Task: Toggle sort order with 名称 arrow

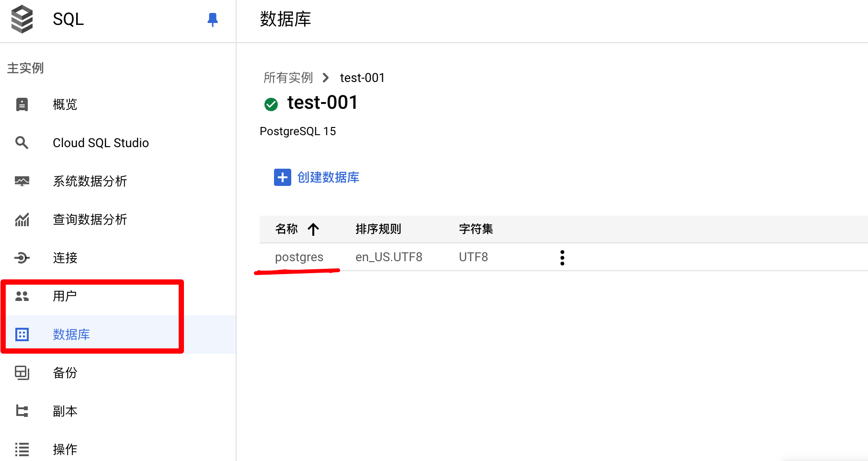Action: (x=313, y=230)
